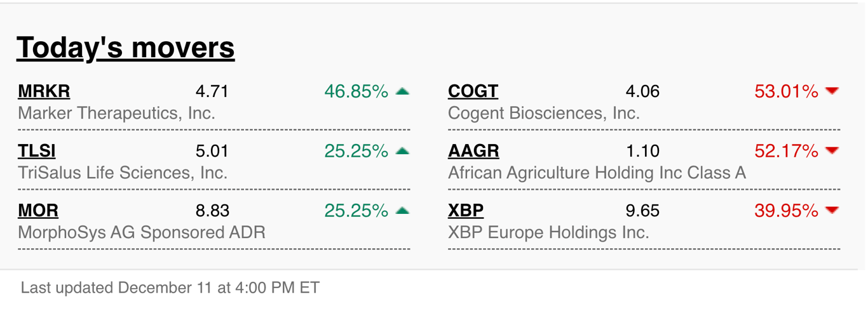Open the XBP ticker link

coord(466,211)
